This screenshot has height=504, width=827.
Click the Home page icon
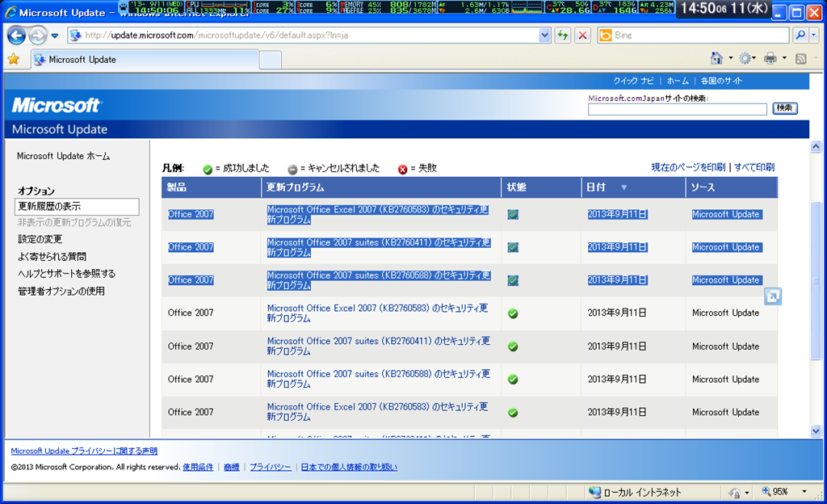717,58
